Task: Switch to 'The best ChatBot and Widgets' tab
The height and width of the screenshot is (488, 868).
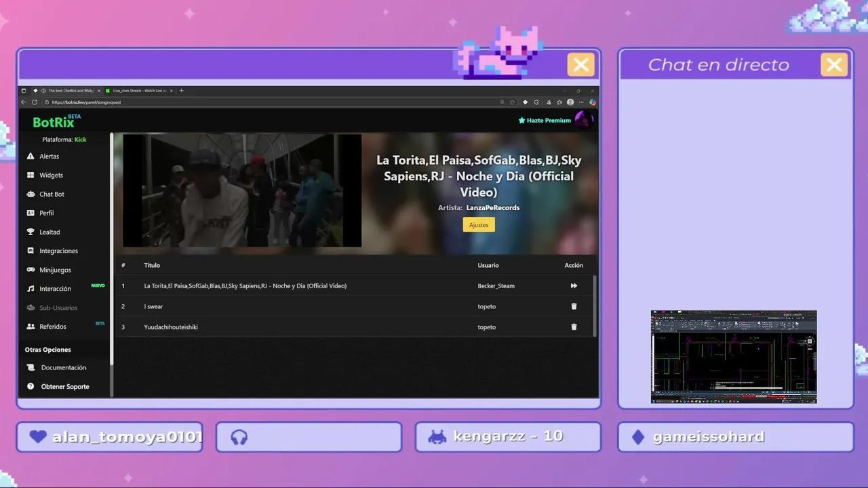Action: (66, 91)
